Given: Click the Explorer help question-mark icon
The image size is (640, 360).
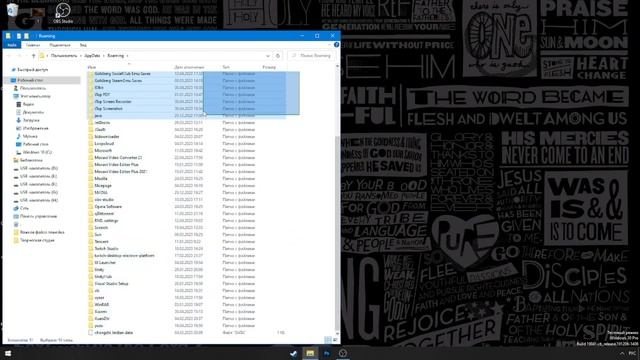Looking at the screenshot, I should tap(336, 45).
